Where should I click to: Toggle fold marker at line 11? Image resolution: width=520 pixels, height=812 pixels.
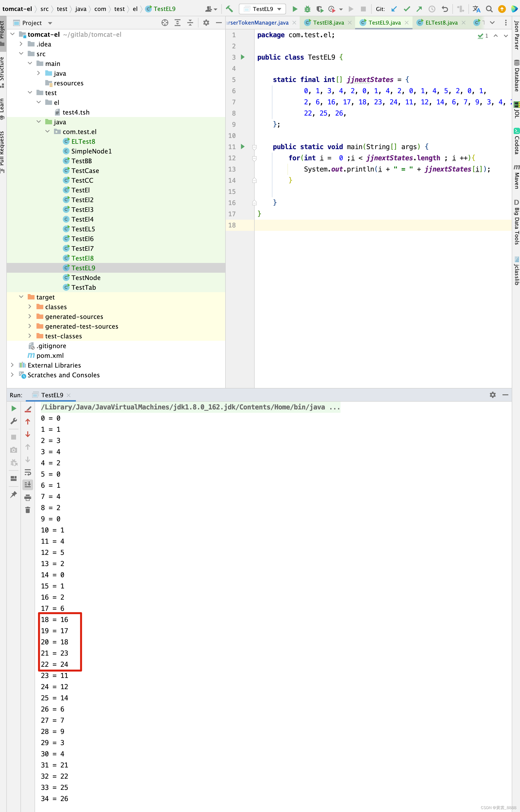(x=254, y=147)
